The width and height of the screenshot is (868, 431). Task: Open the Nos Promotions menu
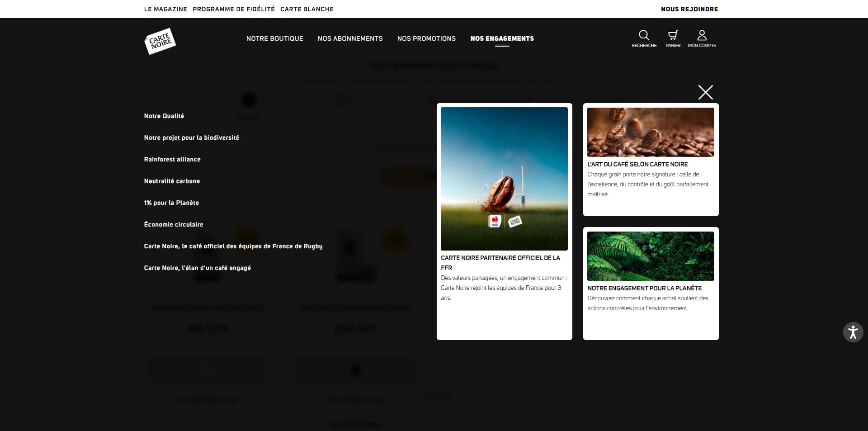427,38
